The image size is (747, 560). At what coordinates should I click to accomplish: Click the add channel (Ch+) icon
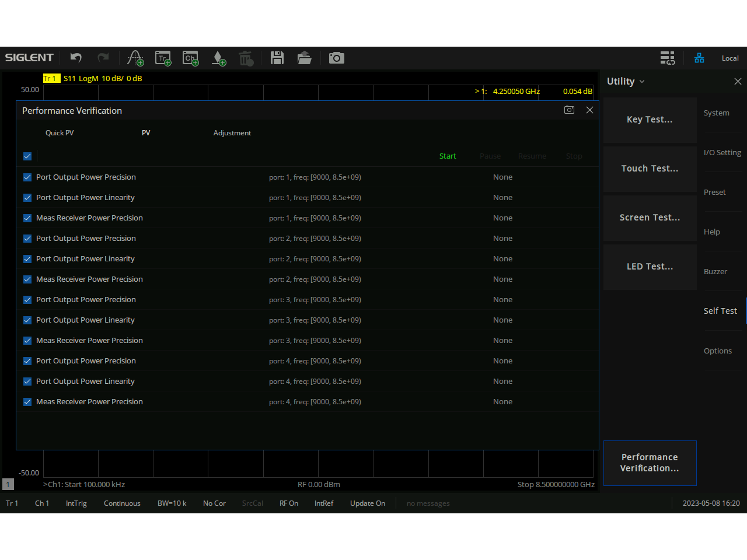click(x=190, y=58)
